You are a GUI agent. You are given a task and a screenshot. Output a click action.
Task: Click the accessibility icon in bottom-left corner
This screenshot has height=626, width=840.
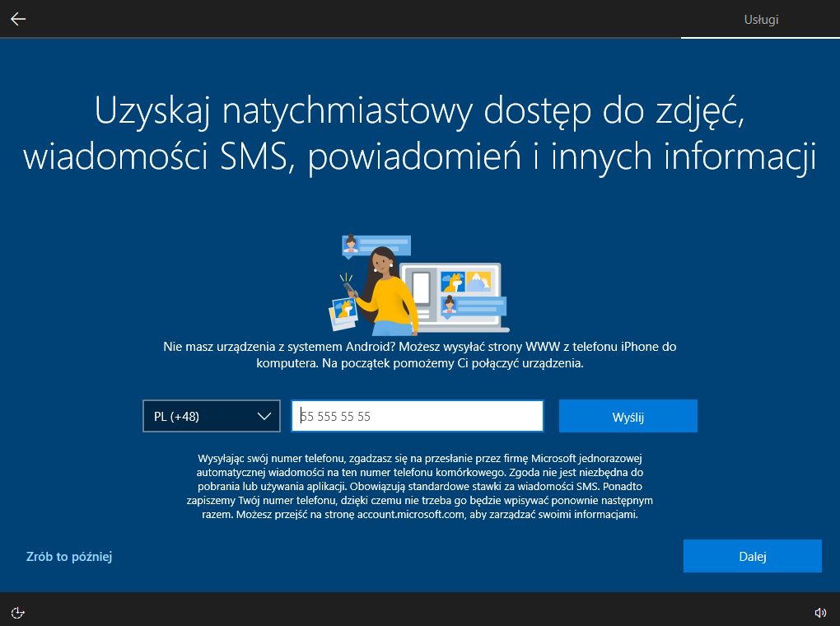click(x=17, y=612)
